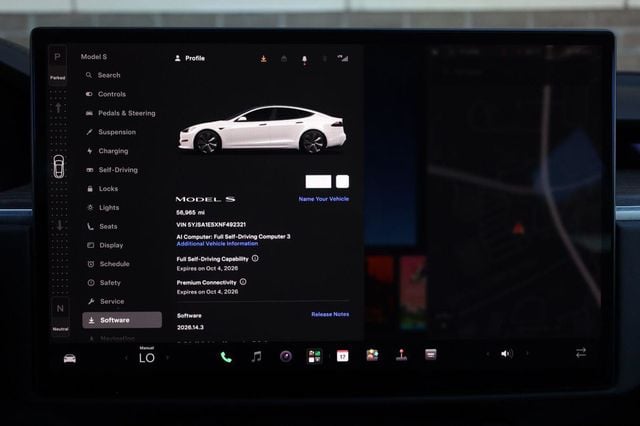Tap the Bluetooth icon in top bar
Screen dimensions: 640x426
click(x=325, y=59)
